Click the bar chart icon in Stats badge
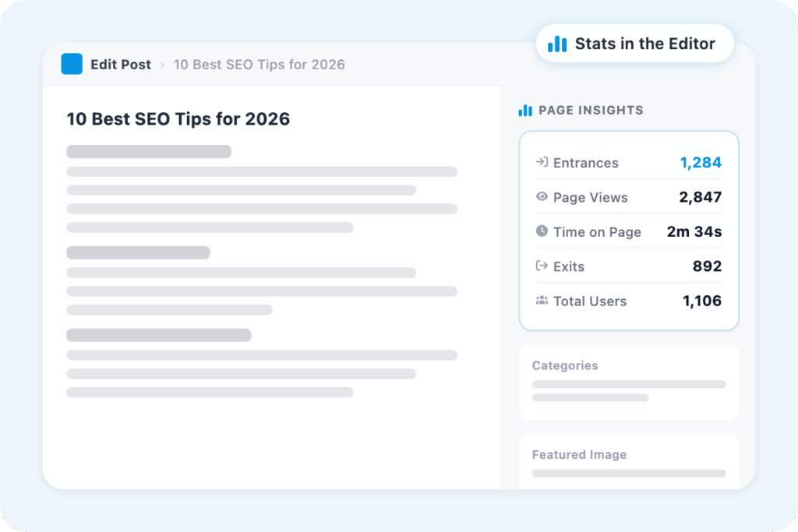The image size is (798, 532). [557, 44]
